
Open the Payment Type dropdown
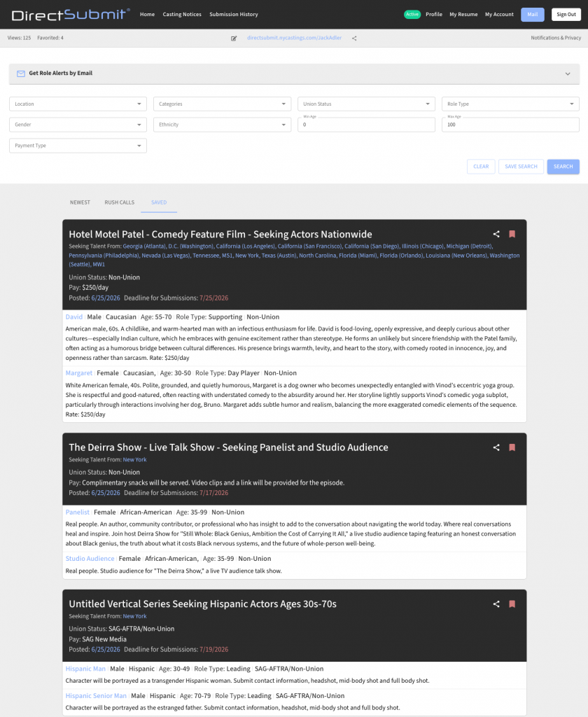78,146
